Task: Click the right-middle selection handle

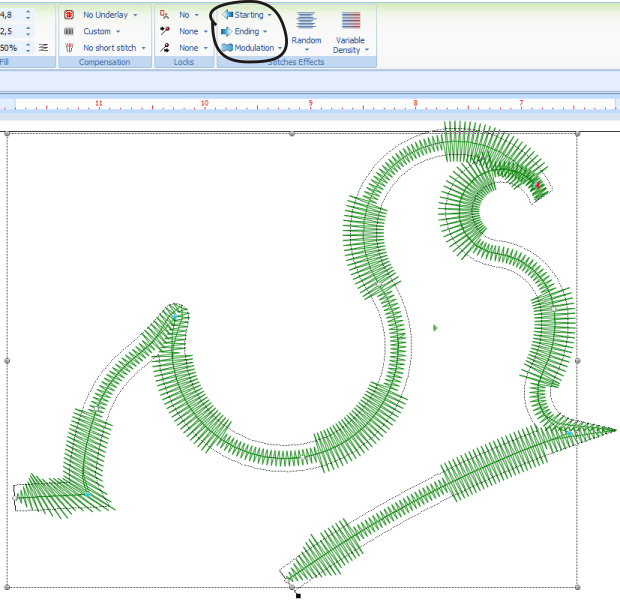Action: (578, 361)
